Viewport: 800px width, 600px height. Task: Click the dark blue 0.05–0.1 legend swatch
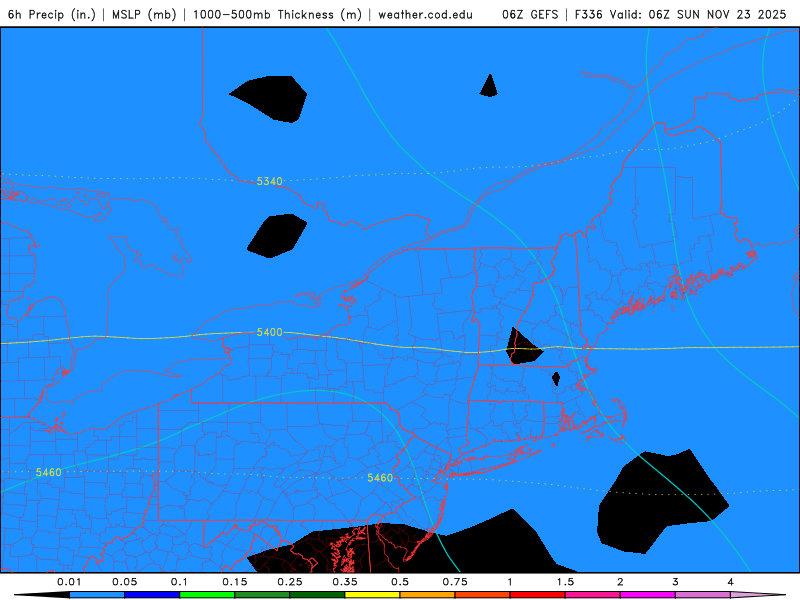(x=152, y=595)
